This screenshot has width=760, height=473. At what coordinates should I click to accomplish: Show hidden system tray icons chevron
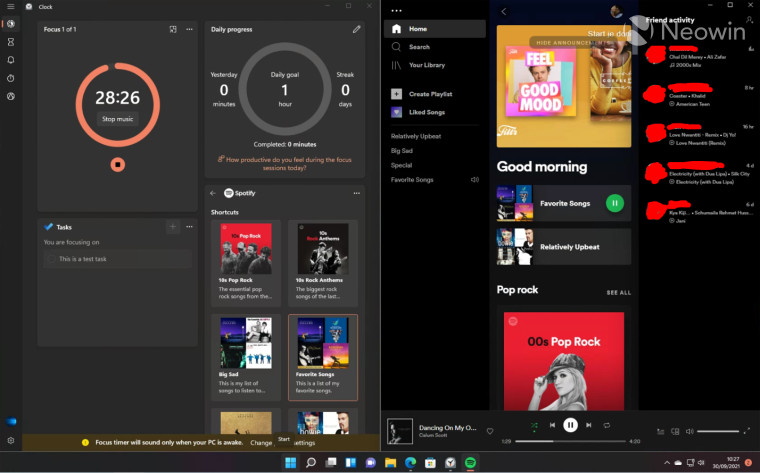(667, 463)
